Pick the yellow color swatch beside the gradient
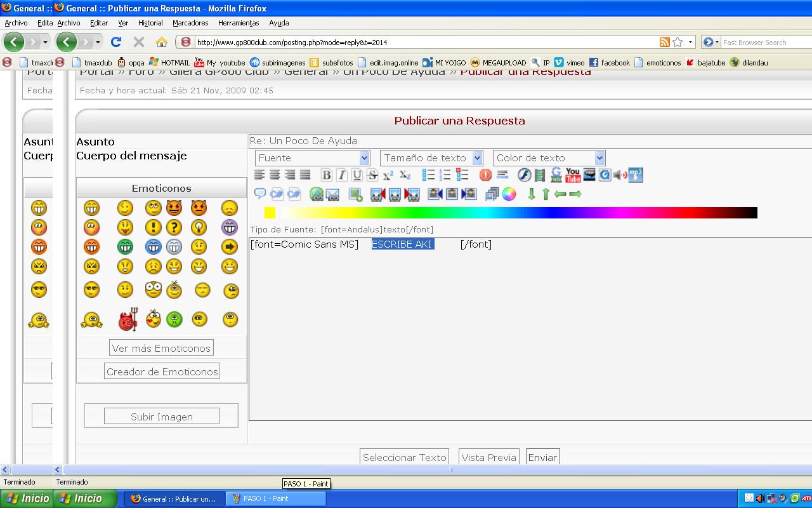This screenshot has width=812, height=508. pyautogui.click(x=270, y=213)
